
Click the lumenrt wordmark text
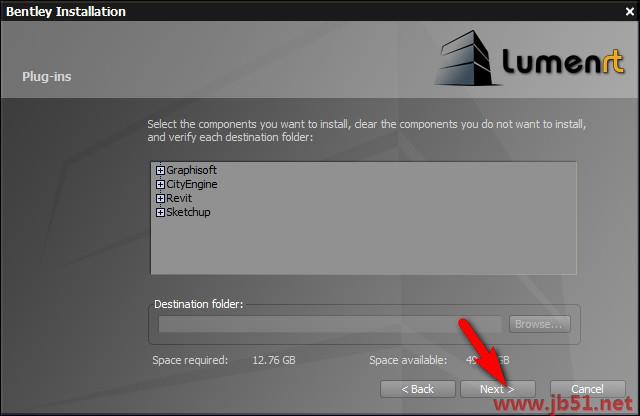563,62
